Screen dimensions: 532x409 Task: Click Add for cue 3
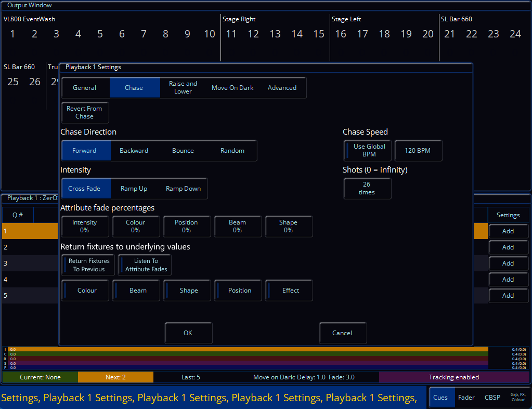pyautogui.click(x=508, y=263)
